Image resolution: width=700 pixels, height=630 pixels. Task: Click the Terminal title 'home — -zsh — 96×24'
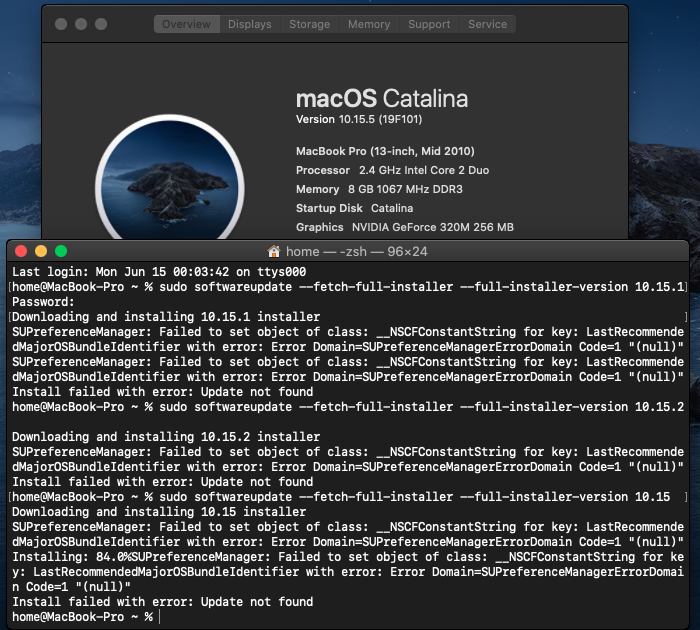point(357,251)
